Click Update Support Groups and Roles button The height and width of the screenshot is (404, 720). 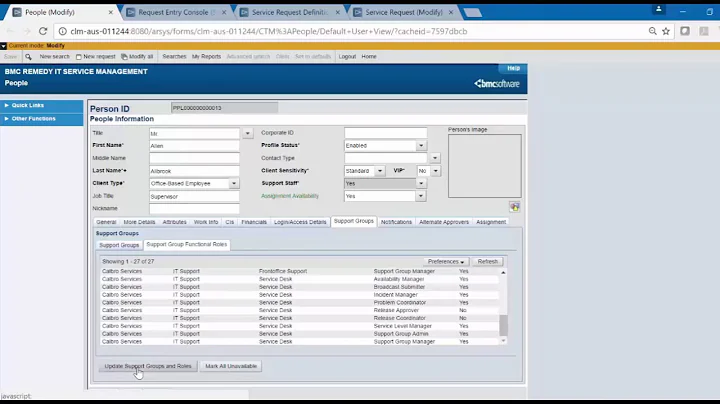[148, 366]
